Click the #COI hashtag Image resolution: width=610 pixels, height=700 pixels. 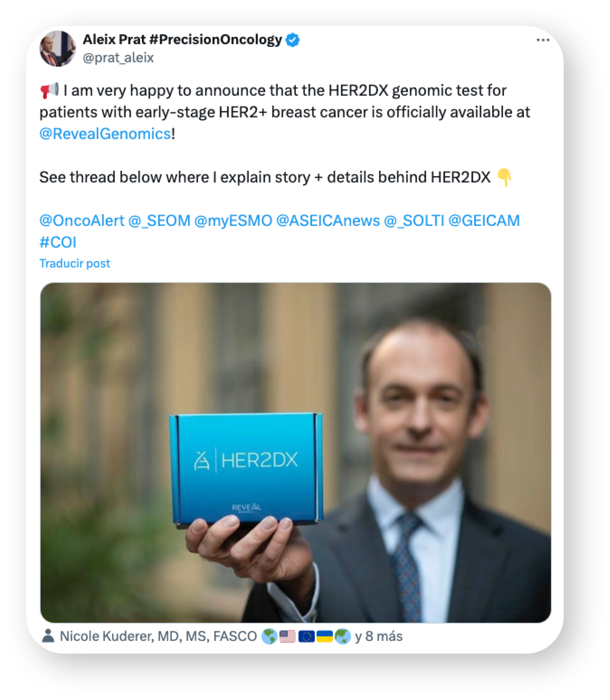tap(58, 242)
